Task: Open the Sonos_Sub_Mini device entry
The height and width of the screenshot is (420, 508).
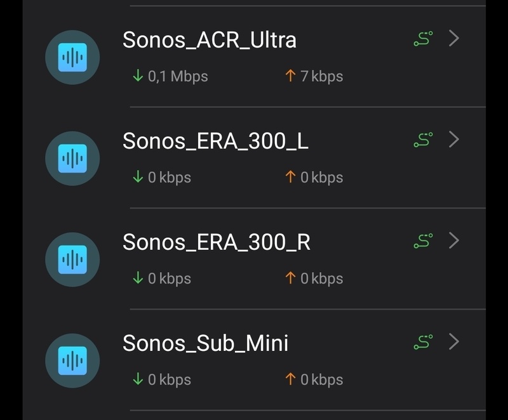Action: pyautogui.click(x=205, y=343)
